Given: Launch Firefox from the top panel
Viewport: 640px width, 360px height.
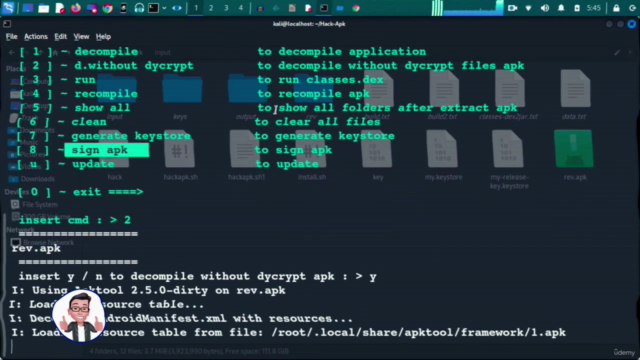Looking at the screenshot, I should 76,8.
